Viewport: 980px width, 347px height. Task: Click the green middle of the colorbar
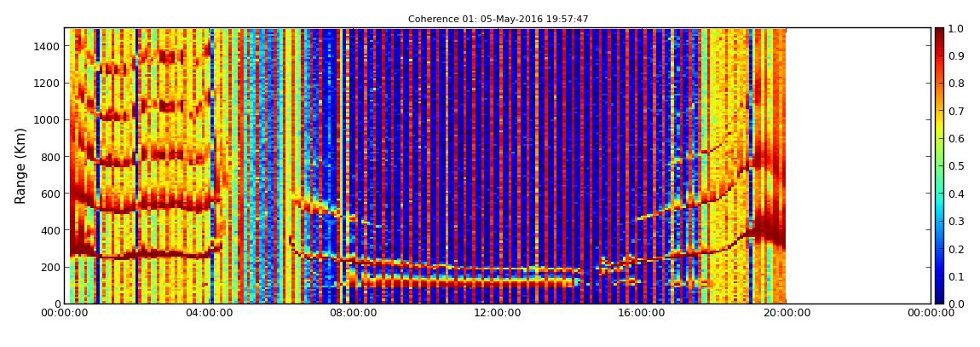pyautogui.click(x=939, y=165)
